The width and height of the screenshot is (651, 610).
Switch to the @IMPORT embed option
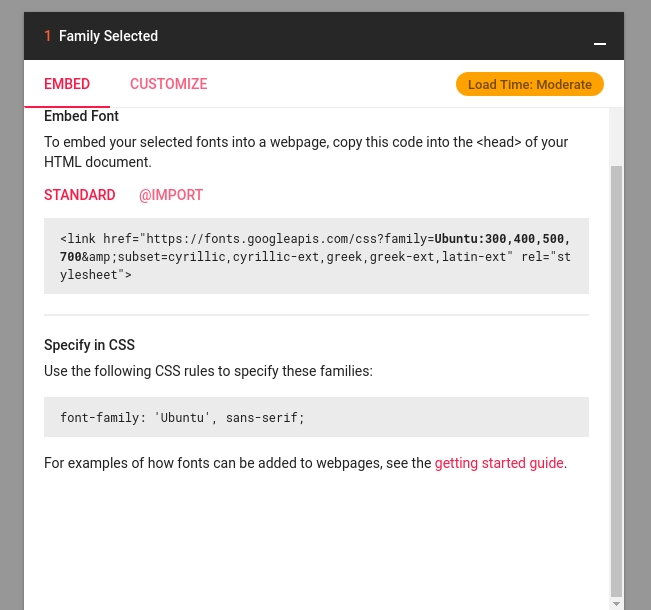[171, 195]
